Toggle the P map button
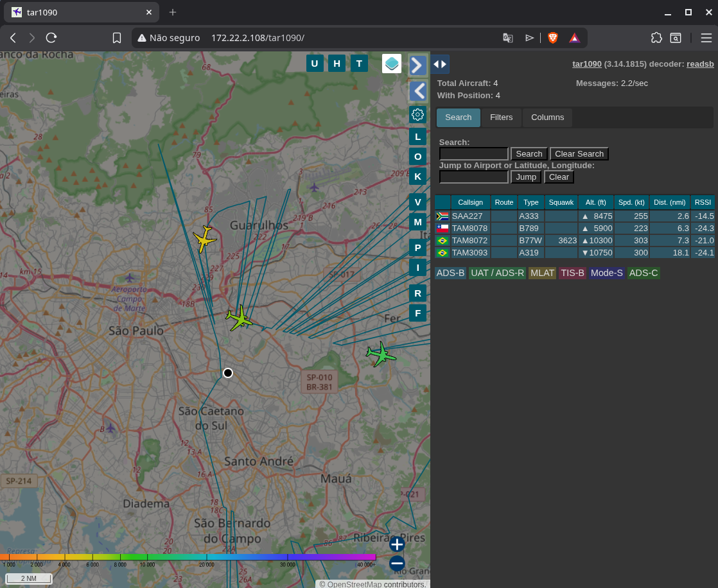The image size is (718, 588). click(x=417, y=248)
